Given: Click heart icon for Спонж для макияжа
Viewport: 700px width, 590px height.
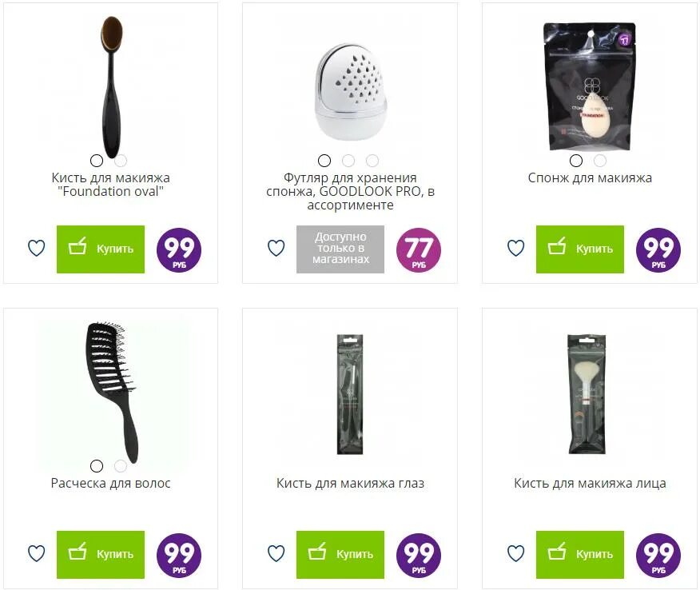Looking at the screenshot, I should click(x=515, y=249).
